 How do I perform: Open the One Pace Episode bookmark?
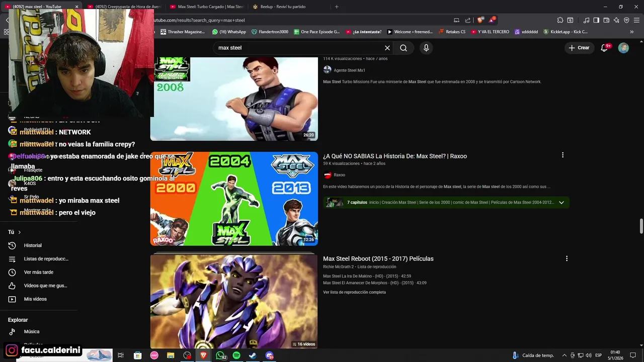coord(316,32)
